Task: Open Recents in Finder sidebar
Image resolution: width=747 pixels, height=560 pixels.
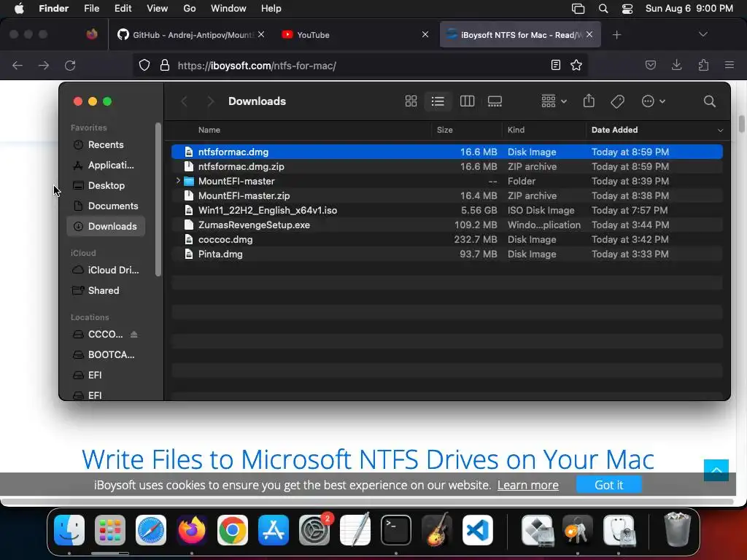Action: tap(106, 145)
